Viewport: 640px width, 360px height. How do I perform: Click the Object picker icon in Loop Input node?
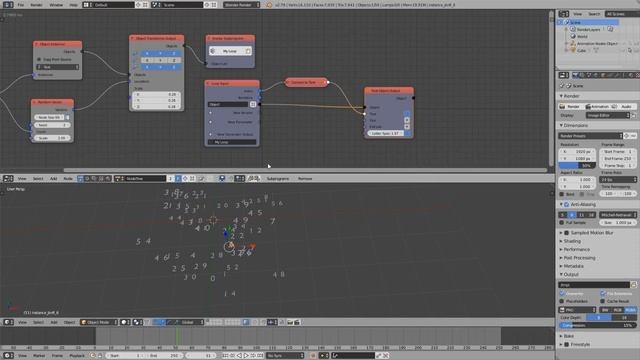253,104
